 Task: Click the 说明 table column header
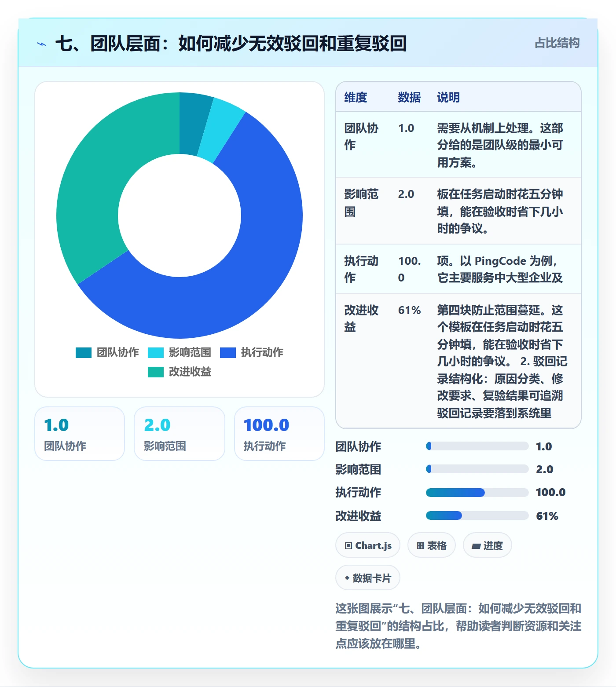[448, 97]
